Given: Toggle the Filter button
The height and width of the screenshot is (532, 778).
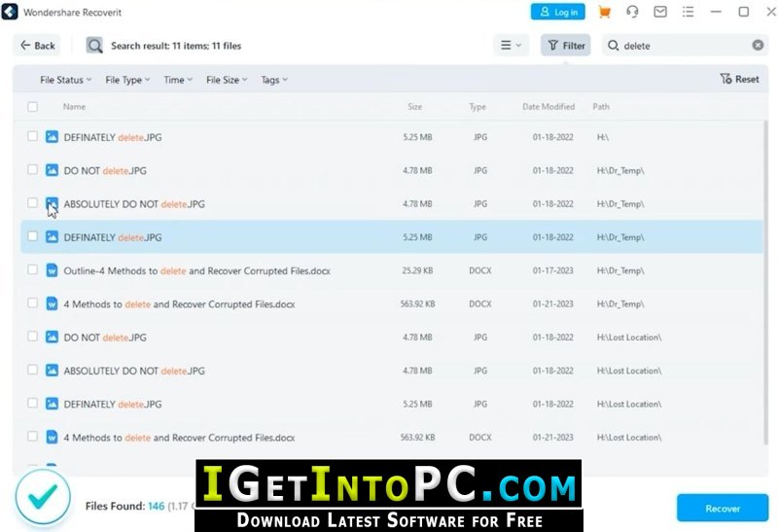Looking at the screenshot, I should tap(566, 45).
